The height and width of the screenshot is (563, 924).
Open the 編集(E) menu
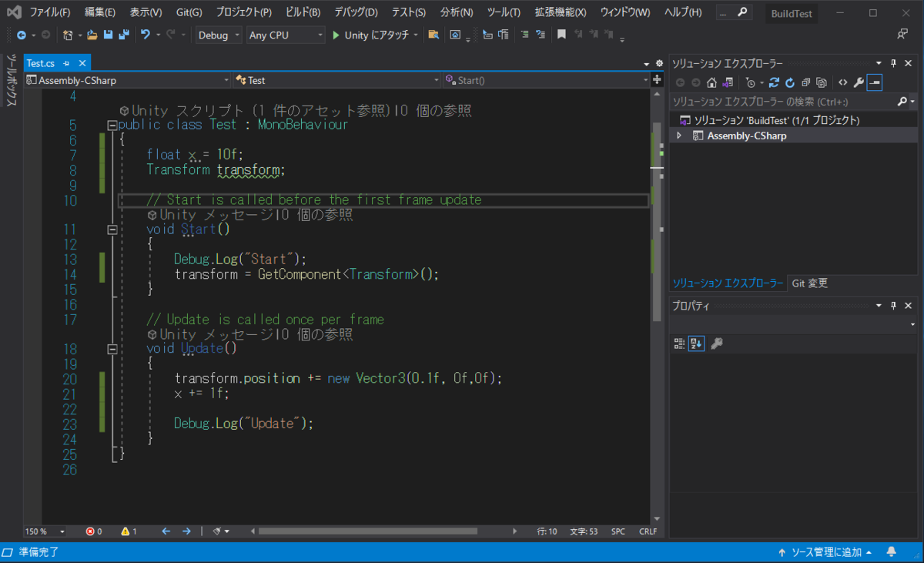tap(100, 12)
